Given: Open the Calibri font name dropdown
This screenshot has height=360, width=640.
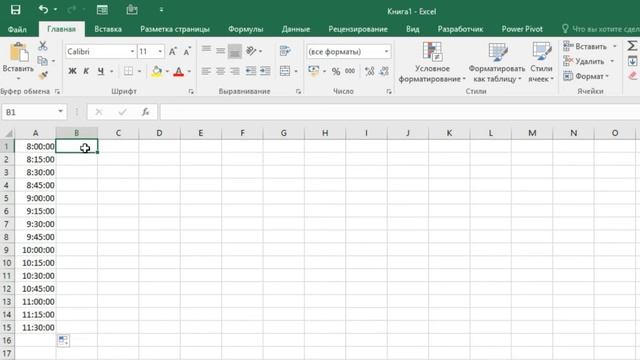Looking at the screenshot, I should [x=132, y=51].
